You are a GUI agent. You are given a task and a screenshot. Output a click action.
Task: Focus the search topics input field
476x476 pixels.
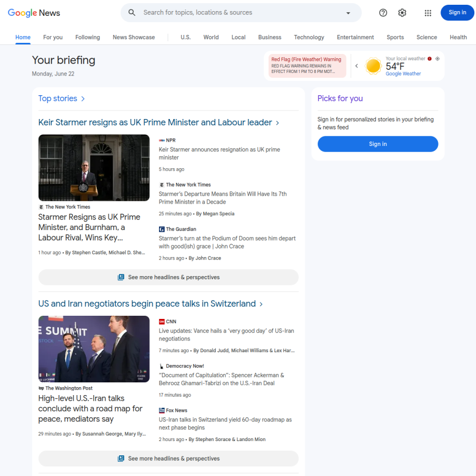pos(241,13)
